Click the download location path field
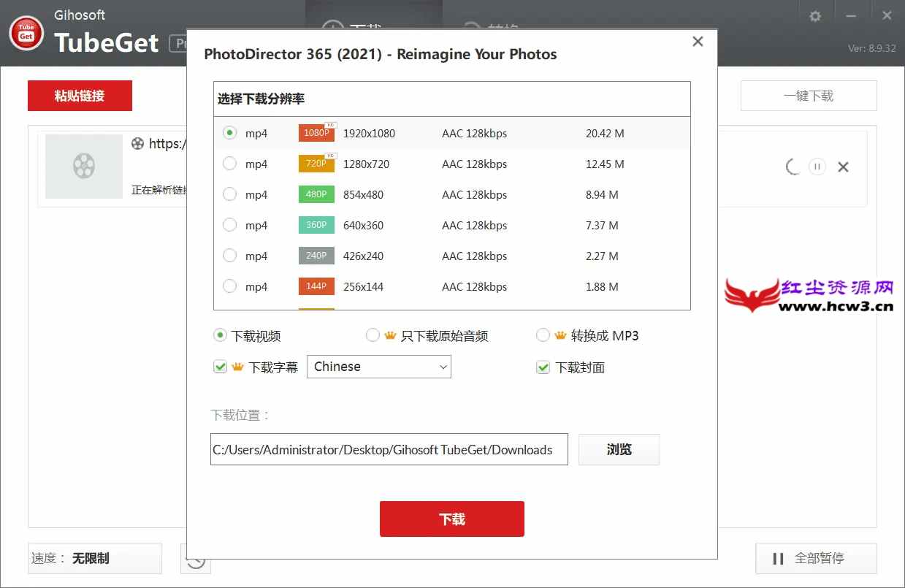Viewport: 905px width, 588px height. coord(389,450)
